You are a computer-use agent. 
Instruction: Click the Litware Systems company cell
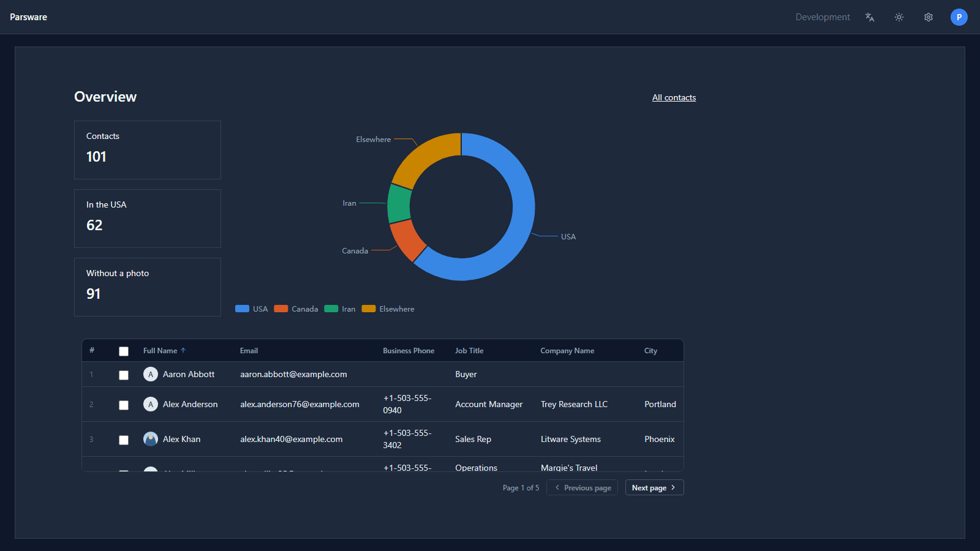coord(571,439)
